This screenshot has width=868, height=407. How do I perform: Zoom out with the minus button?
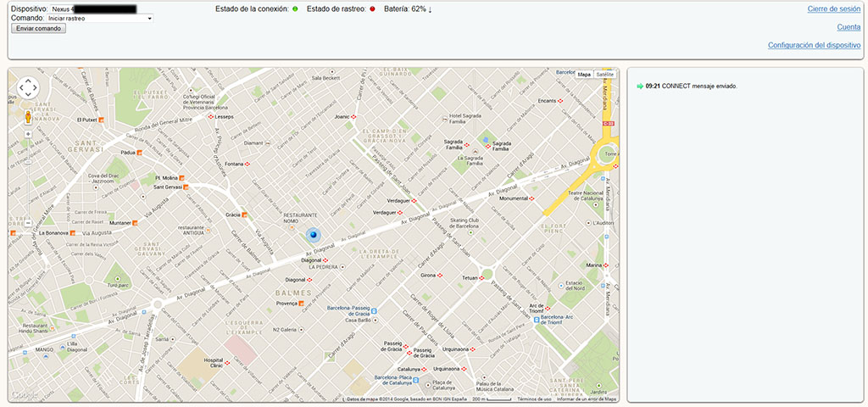(x=28, y=222)
